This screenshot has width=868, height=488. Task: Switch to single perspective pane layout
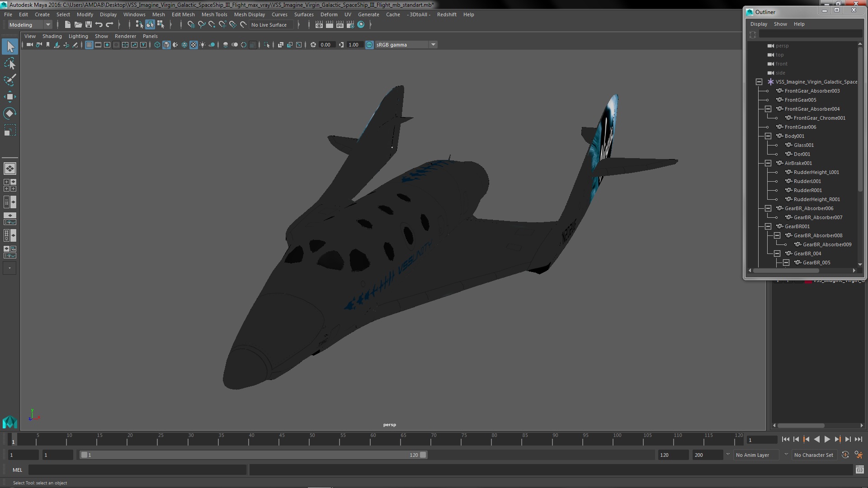coord(10,169)
